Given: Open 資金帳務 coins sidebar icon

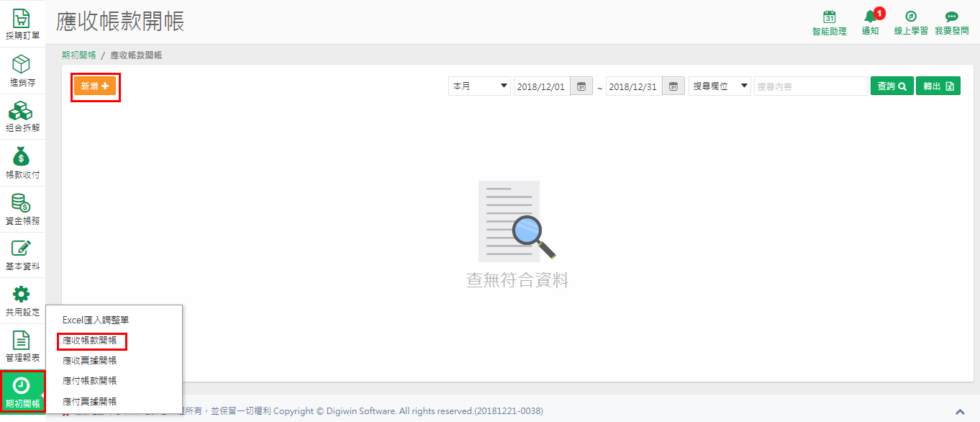Looking at the screenshot, I should coord(22,209).
